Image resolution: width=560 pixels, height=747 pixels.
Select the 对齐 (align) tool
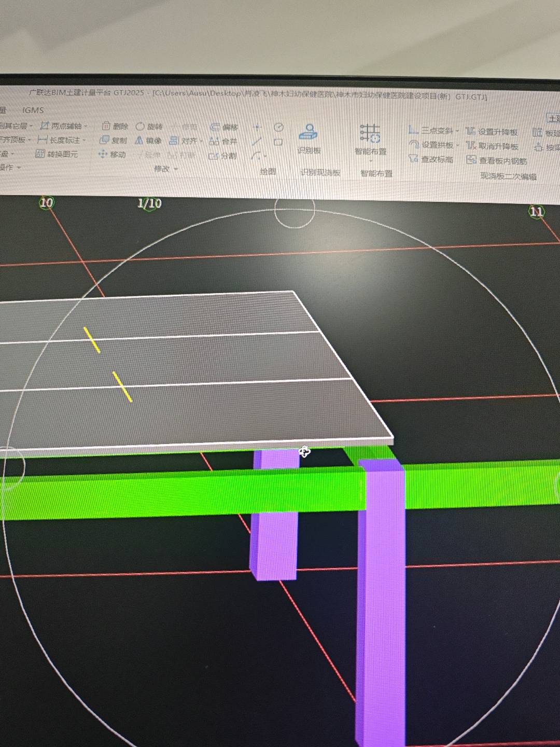183,141
